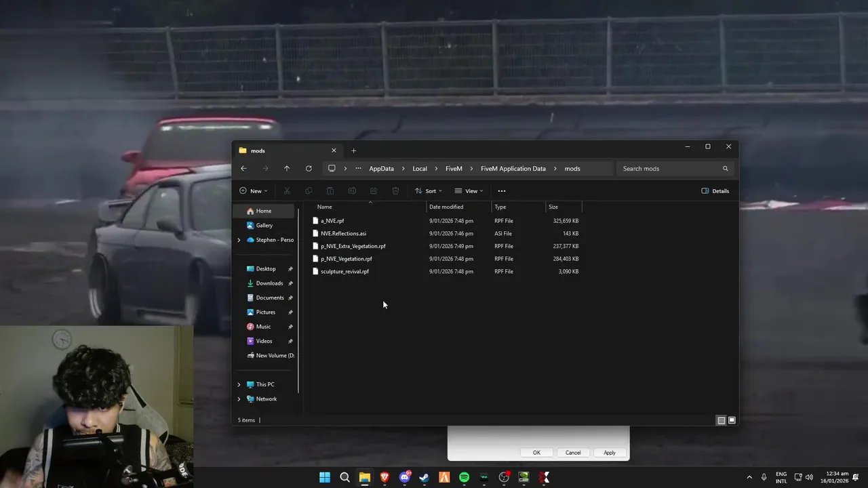The height and width of the screenshot is (488, 868).
Task: Click the search magnifier in Search mods
Action: pos(725,169)
